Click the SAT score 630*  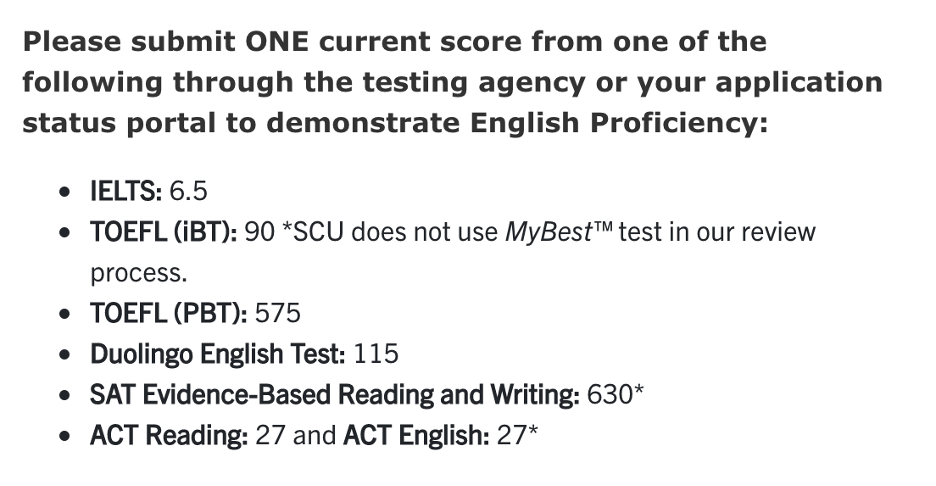pos(615,395)
